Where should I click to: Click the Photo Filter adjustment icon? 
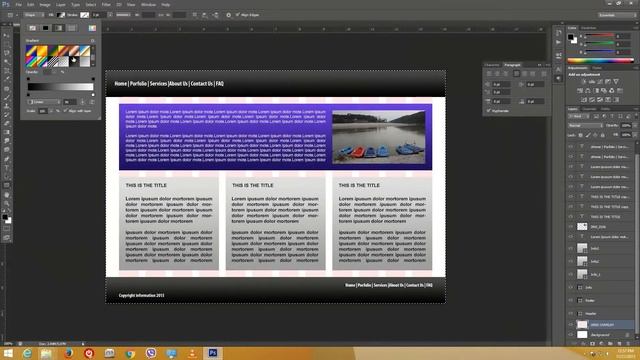pyautogui.click(x=604, y=90)
